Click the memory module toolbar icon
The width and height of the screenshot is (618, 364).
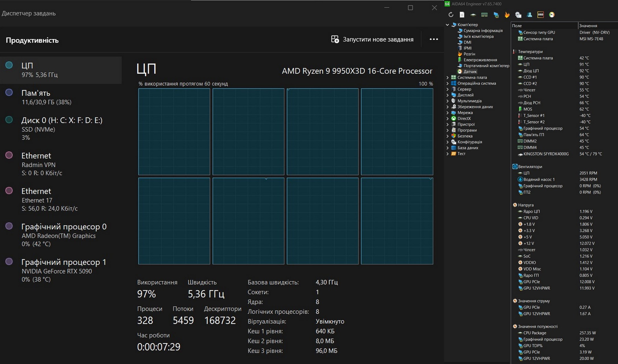pyautogui.click(x=484, y=14)
